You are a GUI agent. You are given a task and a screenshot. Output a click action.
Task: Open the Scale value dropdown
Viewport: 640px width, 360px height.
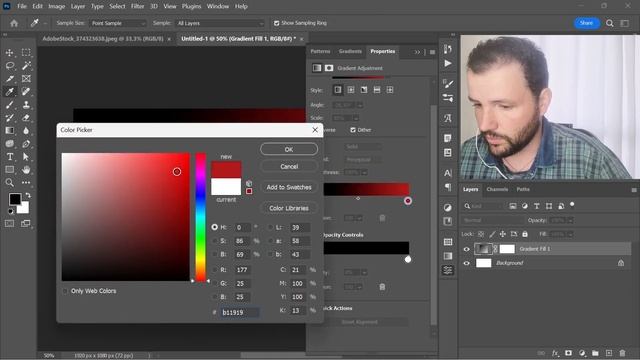(356, 118)
